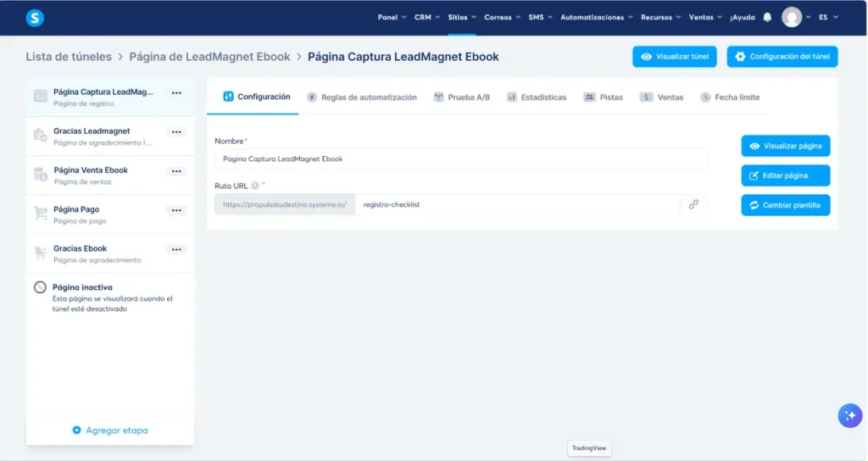Switch to the Fecha límite tab
This screenshot has height=461, width=868.
pyautogui.click(x=730, y=97)
